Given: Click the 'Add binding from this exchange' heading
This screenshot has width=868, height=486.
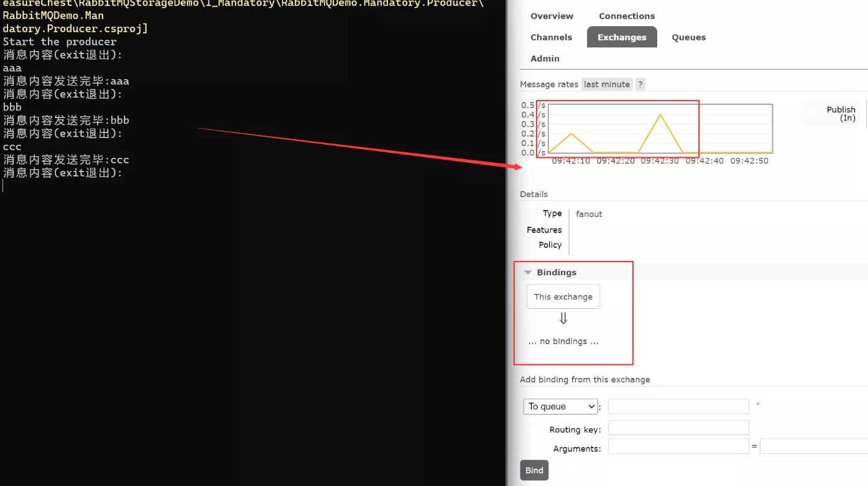Looking at the screenshot, I should (x=585, y=380).
